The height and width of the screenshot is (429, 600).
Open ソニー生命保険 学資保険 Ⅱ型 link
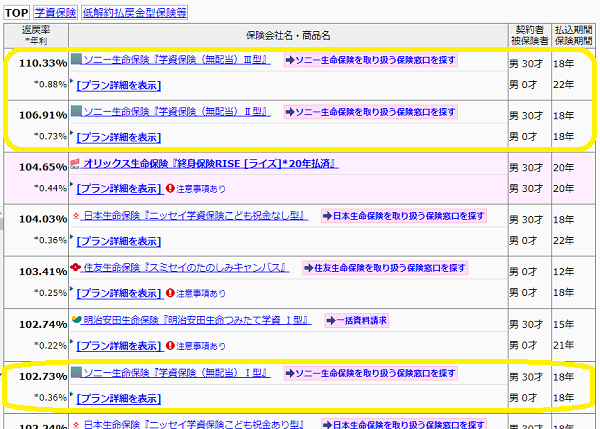[x=177, y=111]
